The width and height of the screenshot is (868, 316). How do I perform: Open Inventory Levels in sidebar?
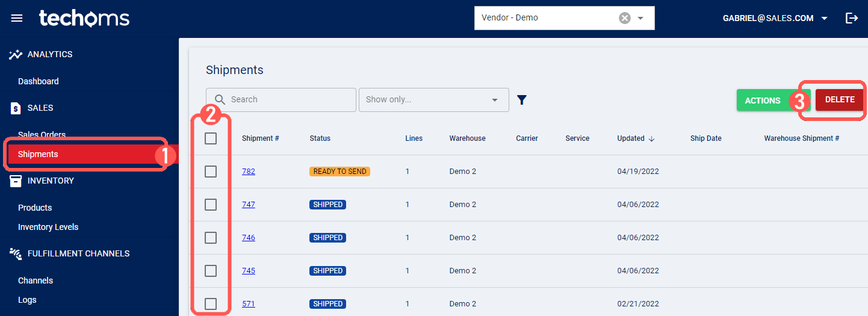48,227
